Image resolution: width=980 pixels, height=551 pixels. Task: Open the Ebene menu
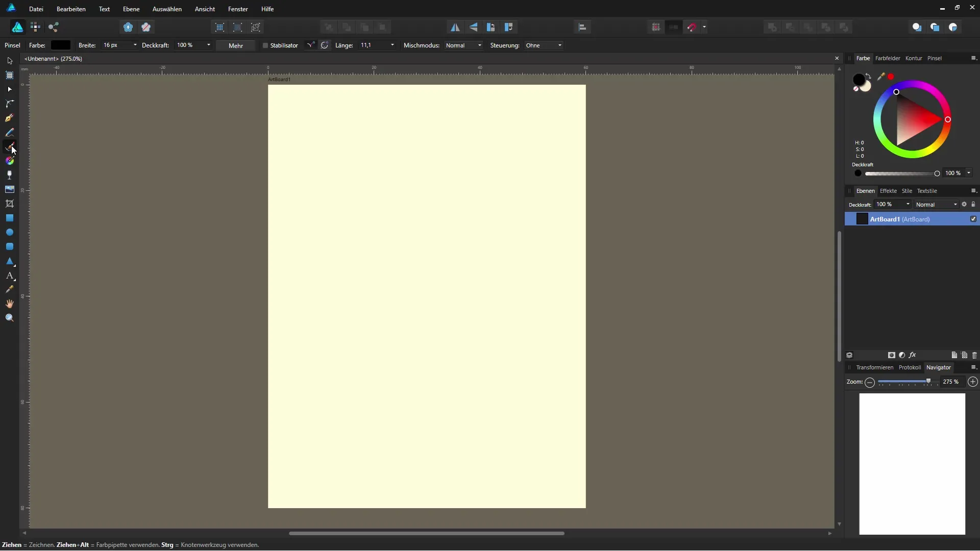[131, 9]
